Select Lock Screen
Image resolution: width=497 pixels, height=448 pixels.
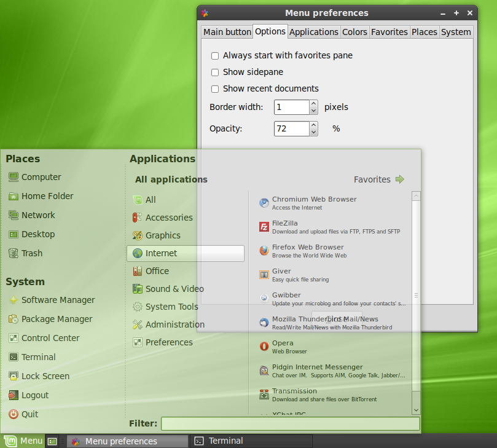point(39,376)
